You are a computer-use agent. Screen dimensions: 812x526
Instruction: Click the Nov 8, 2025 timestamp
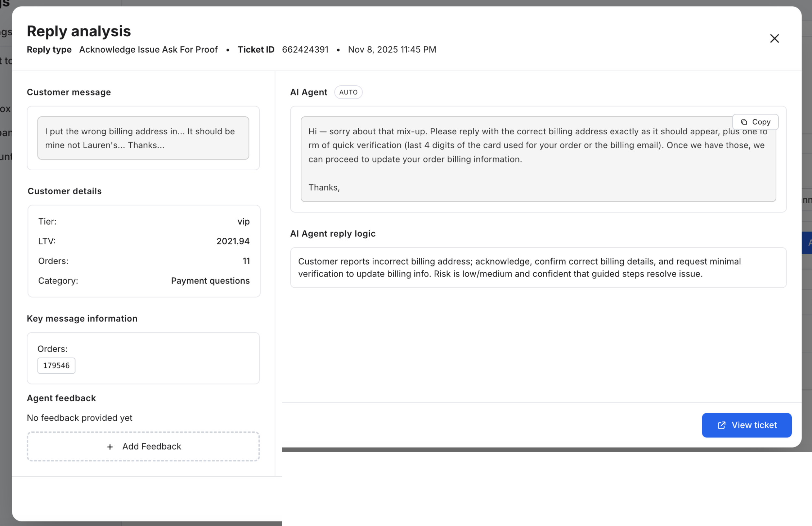click(392, 49)
